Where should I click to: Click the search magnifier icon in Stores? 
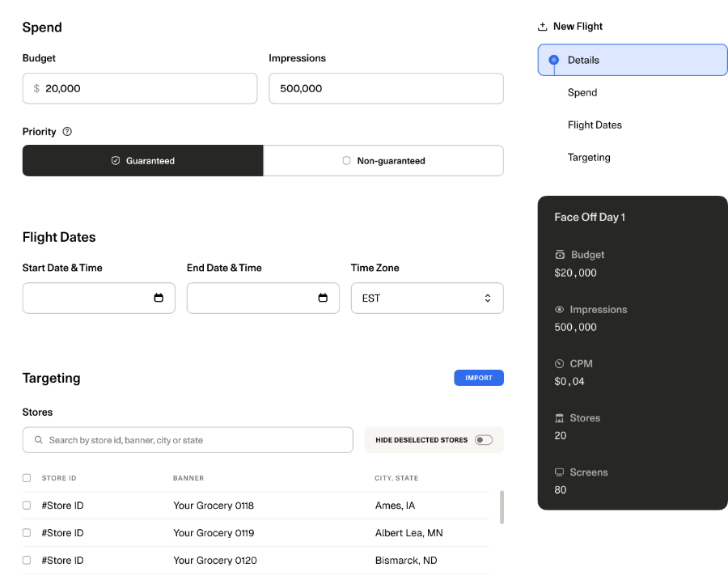tap(38, 440)
